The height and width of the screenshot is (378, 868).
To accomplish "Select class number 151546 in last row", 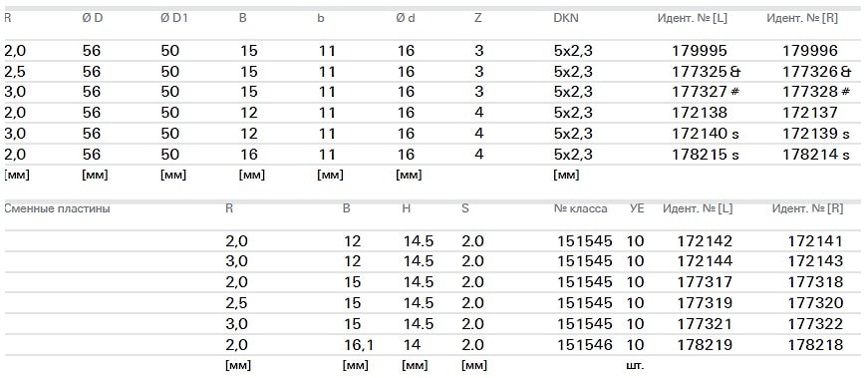I will click(585, 345).
